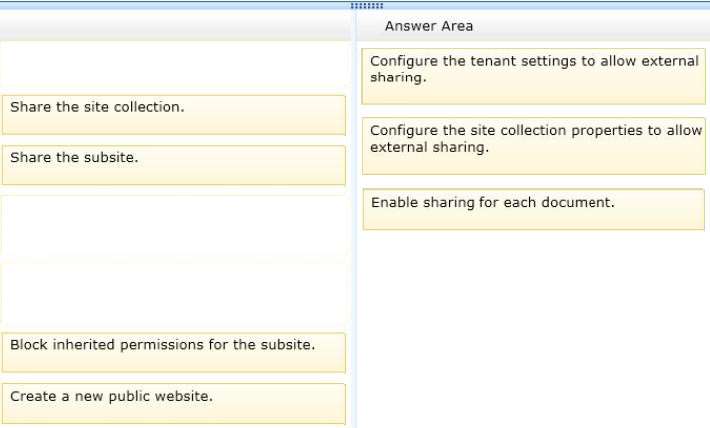
Task: Select 'Configure the site collection properties' answer box
Action: click(533, 146)
